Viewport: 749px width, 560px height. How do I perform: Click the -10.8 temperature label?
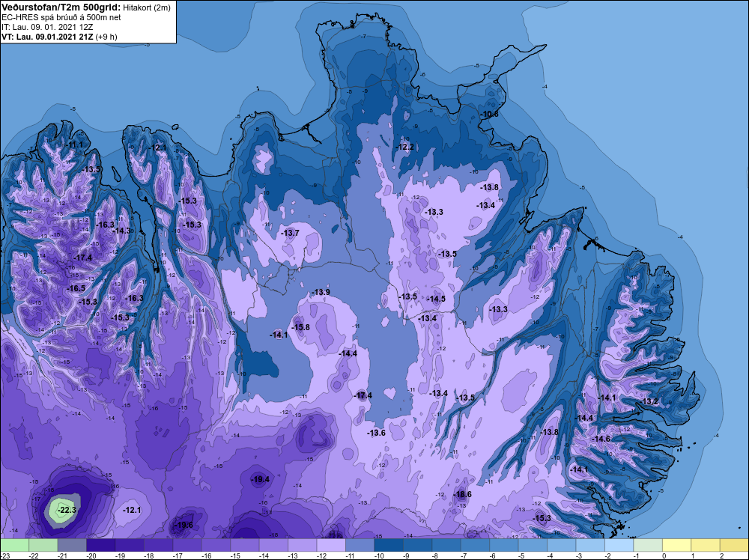pos(489,114)
